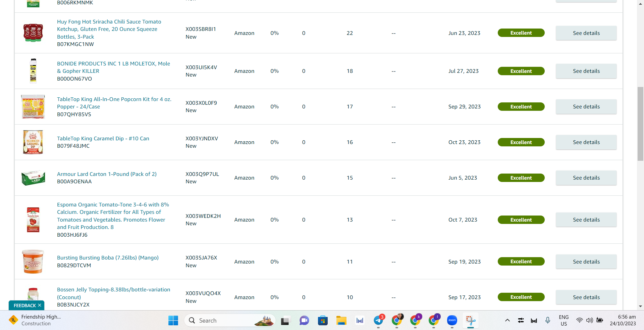Screen dimensions: 644x330
Task: Click the Caramel Dip can thumbnail
Action: click(x=33, y=142)
